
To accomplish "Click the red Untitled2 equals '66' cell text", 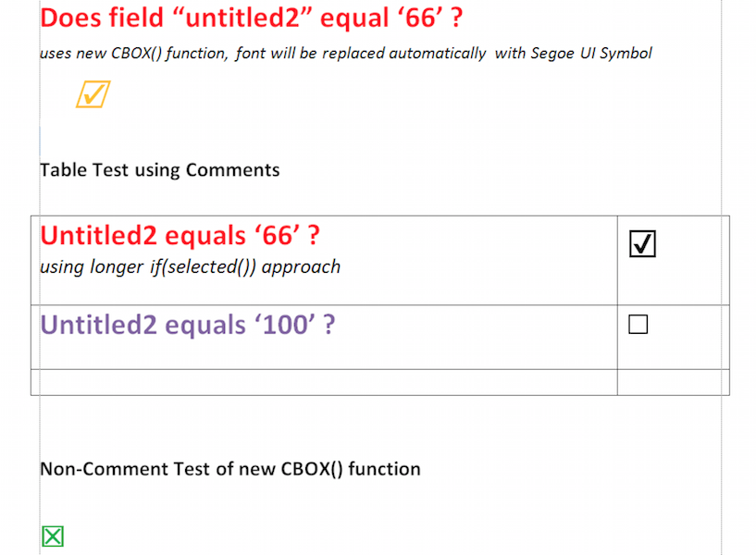I will pyautogui.click(x=180, y=236).
